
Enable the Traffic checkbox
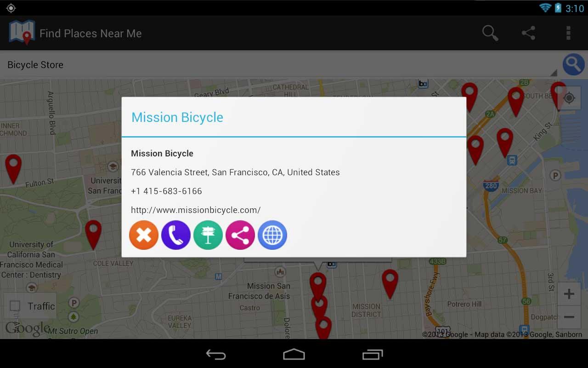click(15, 306)
